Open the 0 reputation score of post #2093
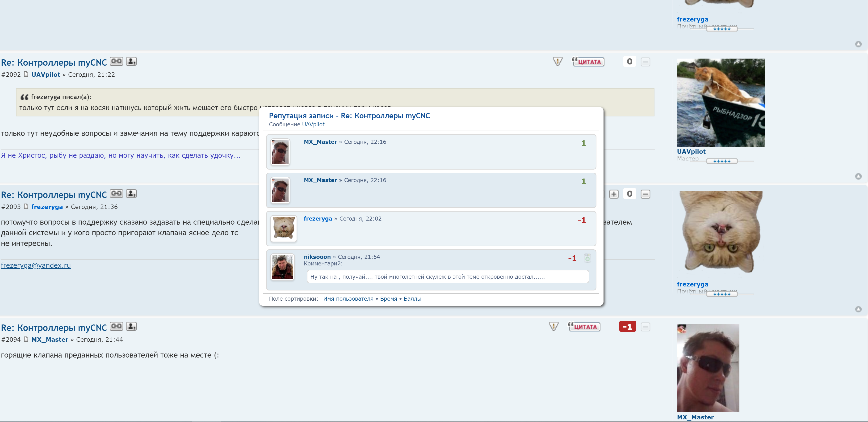The image size is (868, 422). 629,194
